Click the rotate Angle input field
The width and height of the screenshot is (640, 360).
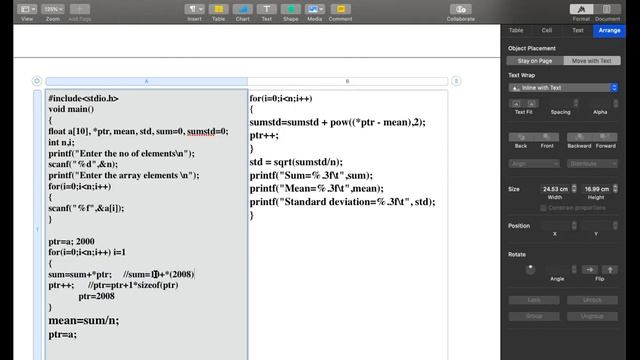pos(558,269)
